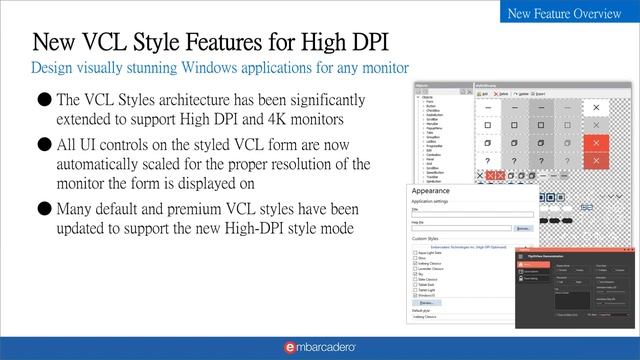Click Export in the style designer toolbar
This screenshot has width=640, height=360.
538,94
